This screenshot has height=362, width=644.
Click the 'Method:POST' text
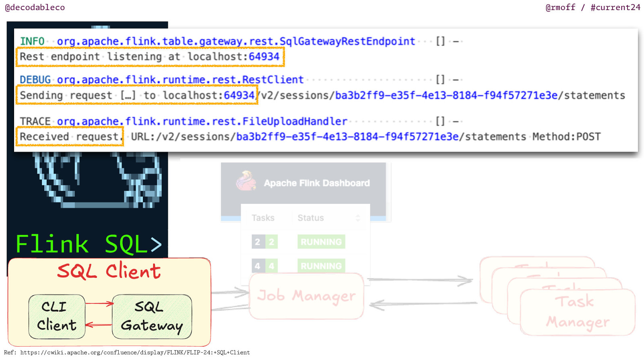(x=566, y=137)
